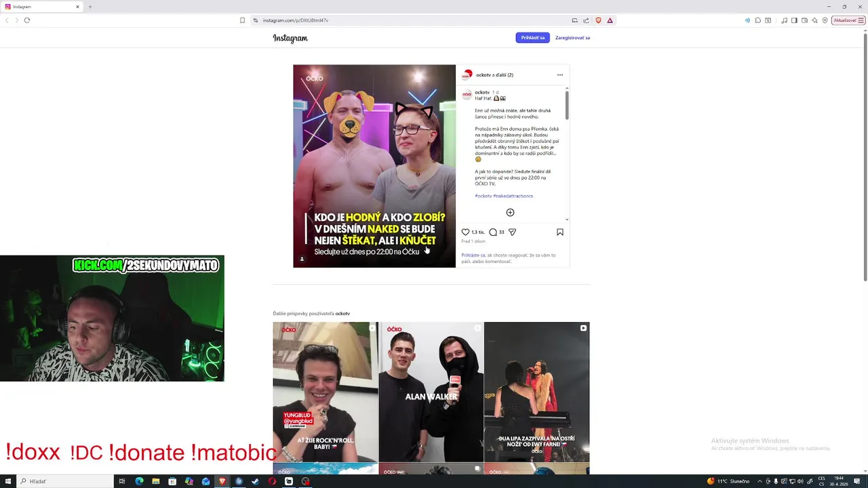Screen dimensions: 868x488
Task: Open the Alan Walker post thumbnail
Action: 431,392
